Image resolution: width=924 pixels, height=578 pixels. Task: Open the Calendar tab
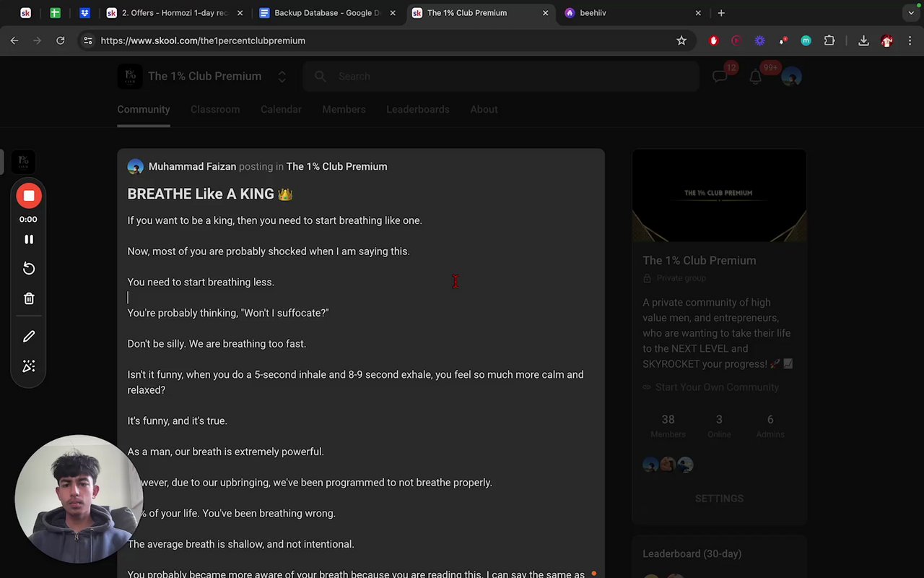[281, 109]
